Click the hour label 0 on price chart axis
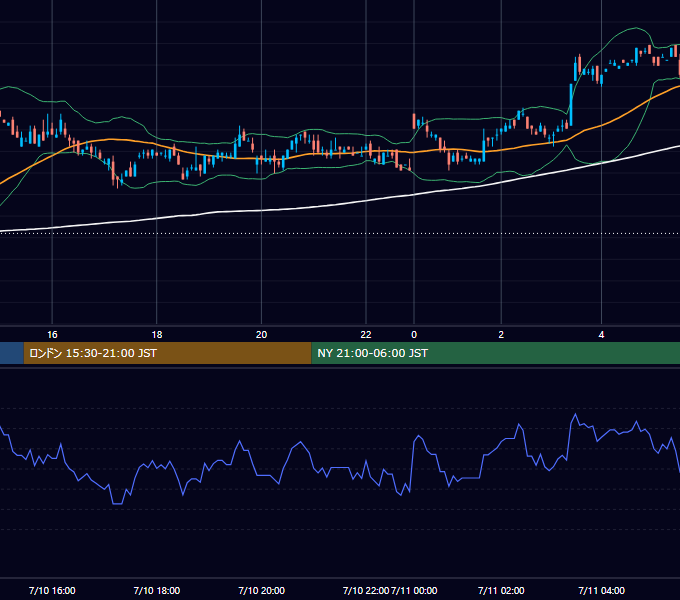The width and height of the screenshot is (680, 600). 414,335
